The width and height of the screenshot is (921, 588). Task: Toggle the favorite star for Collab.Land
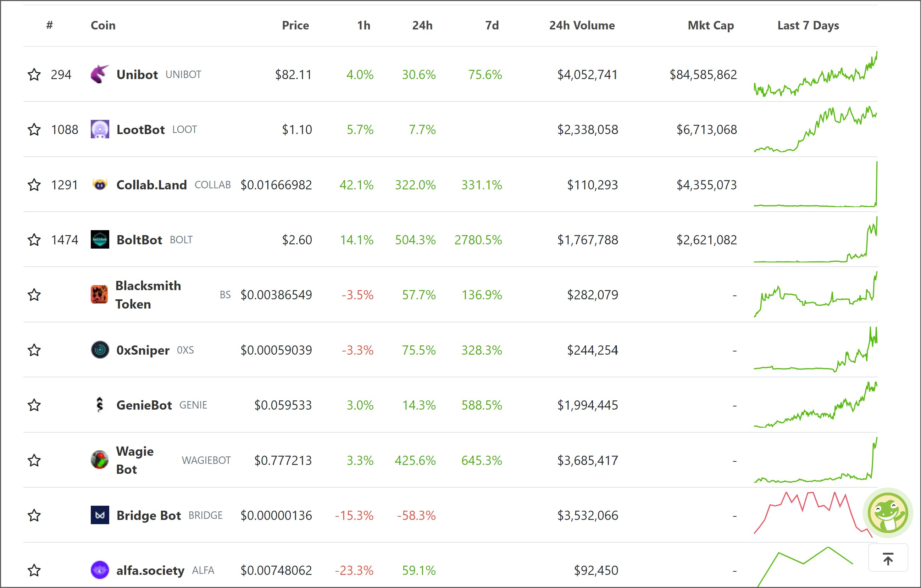34,184
